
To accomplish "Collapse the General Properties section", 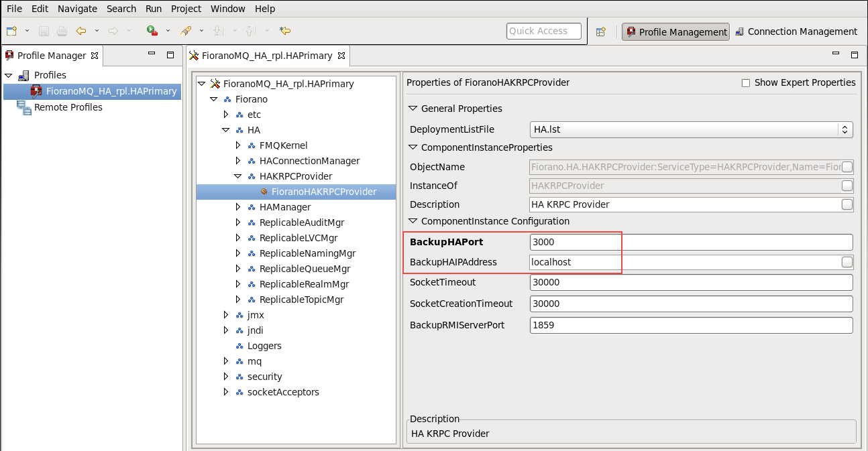I will (412, 109).
